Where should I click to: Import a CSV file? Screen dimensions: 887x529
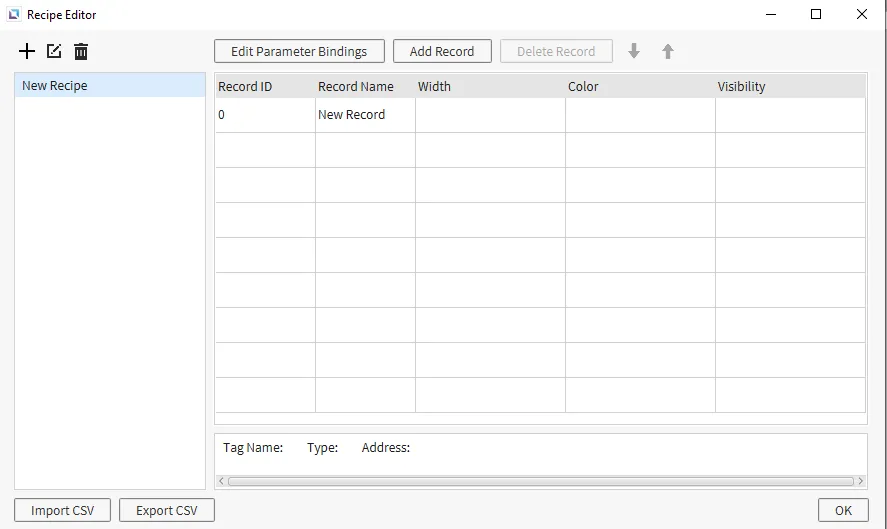click(63, 510)
